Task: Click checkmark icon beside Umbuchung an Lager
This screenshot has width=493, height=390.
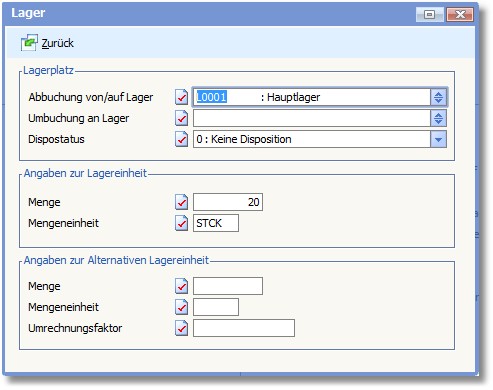Action: coord(181,118)
